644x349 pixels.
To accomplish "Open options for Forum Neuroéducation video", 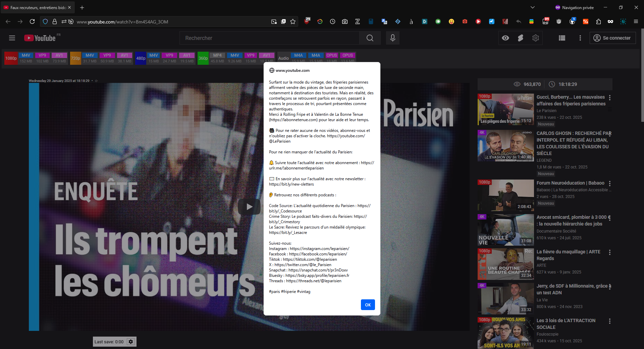I will pyautogui.click(x=609, y=184).
